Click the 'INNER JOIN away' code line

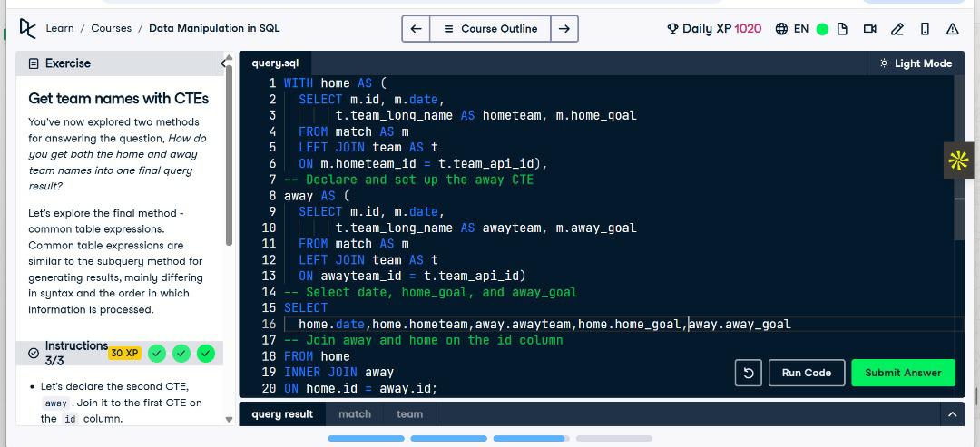coord(338,373)
